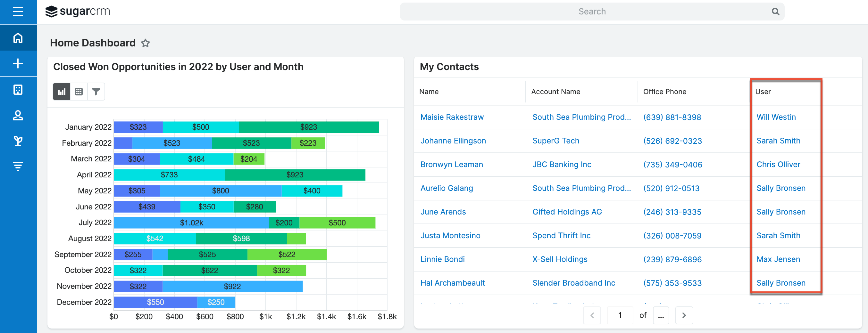Open the Contacts module person icon

click(17, 115)
